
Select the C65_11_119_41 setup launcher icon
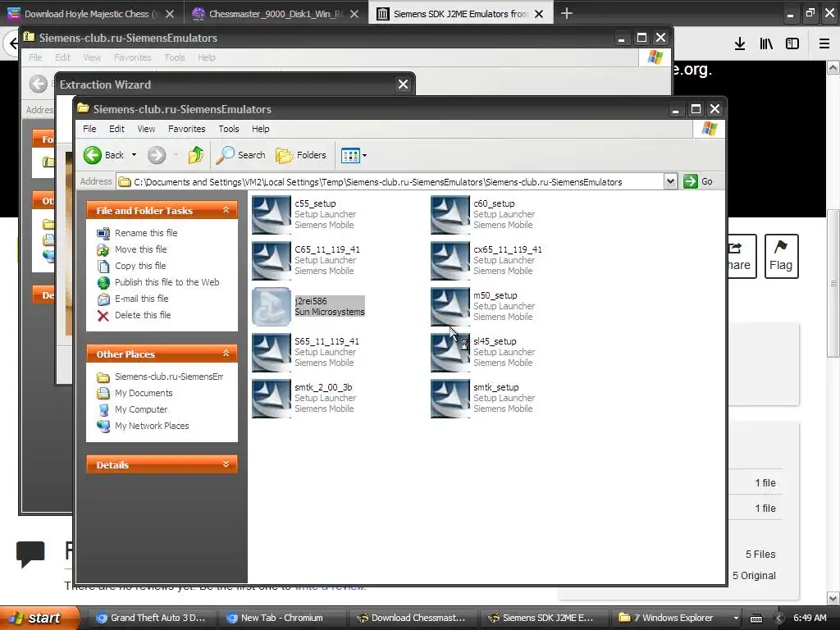click(x=271, y=261)
